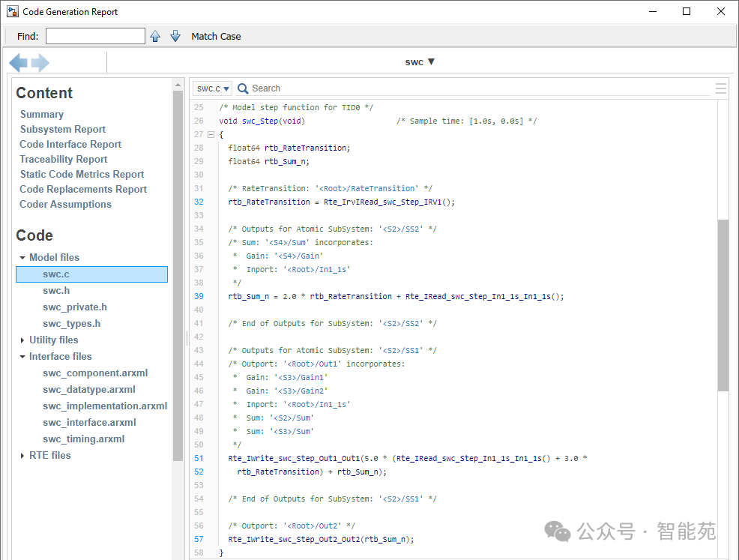
Task: Open swc_implementation.arxml file
Action: [x=105, y=406]
